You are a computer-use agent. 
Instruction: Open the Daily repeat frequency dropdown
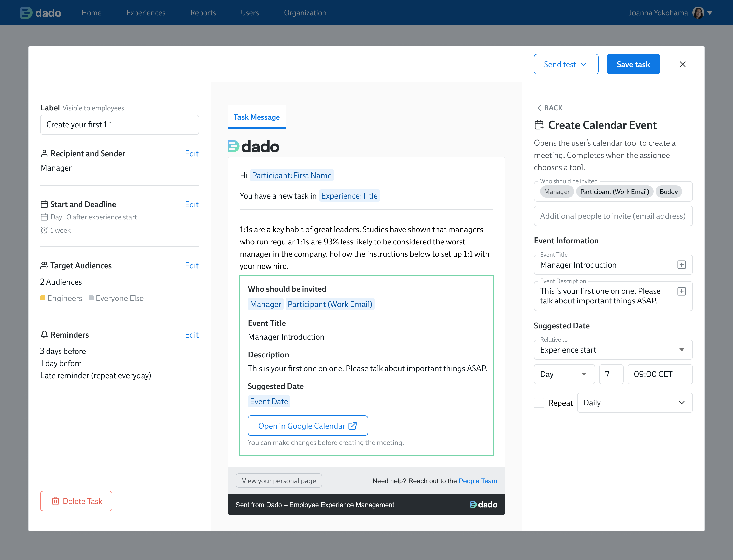coord(635,403)
